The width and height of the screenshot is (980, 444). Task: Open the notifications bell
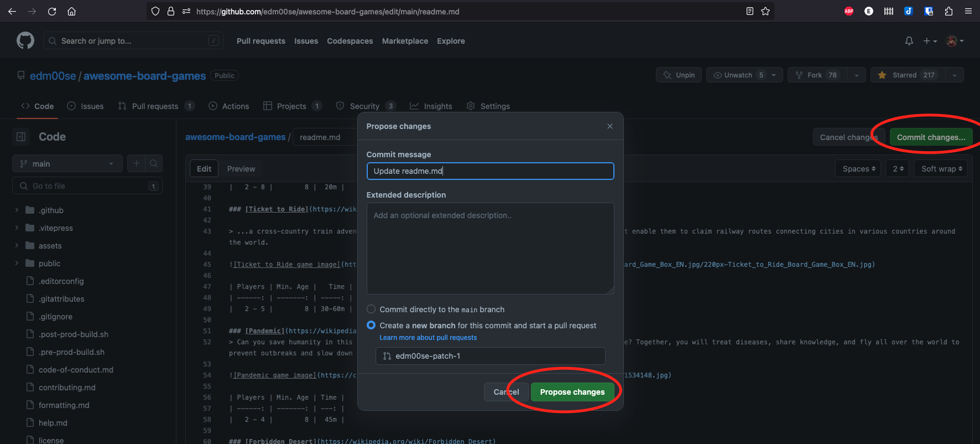(909, 41)
